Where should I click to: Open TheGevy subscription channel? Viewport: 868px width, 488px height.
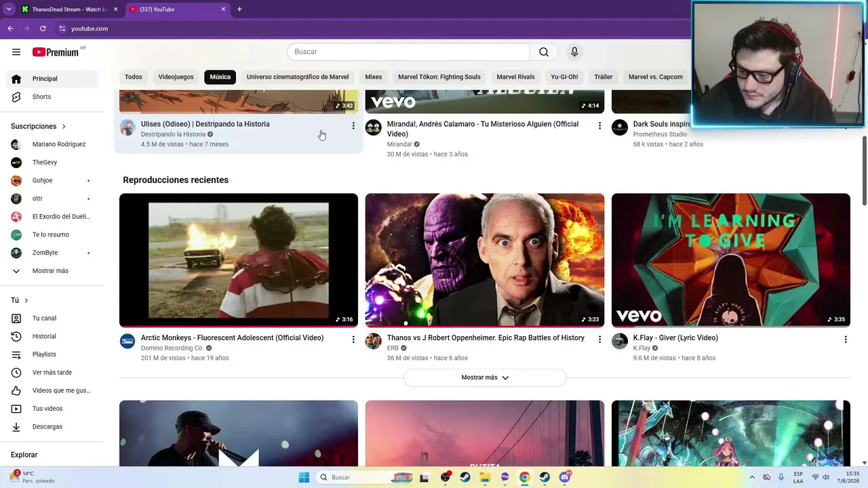click(x=52, y=163)
